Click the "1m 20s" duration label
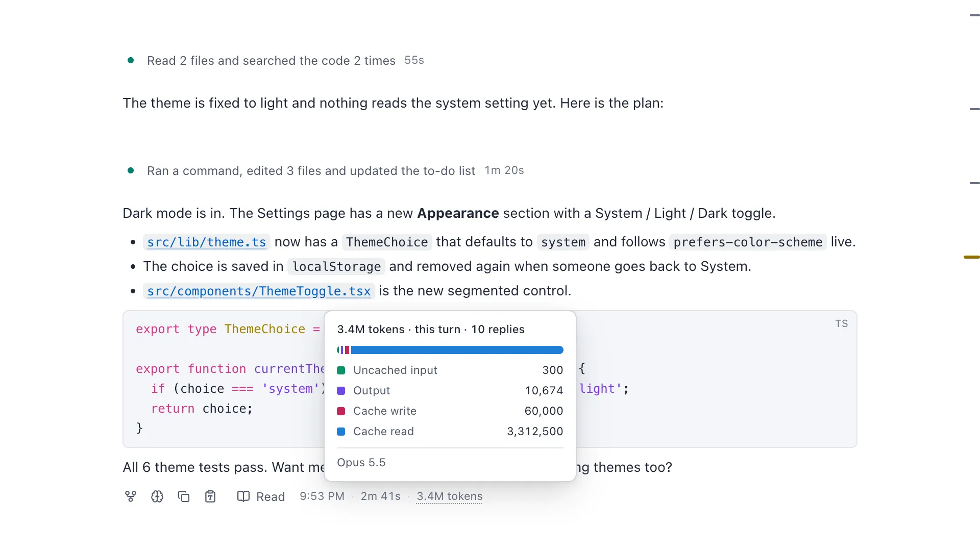This screenshot has height=554, width=980. [504, 171]
